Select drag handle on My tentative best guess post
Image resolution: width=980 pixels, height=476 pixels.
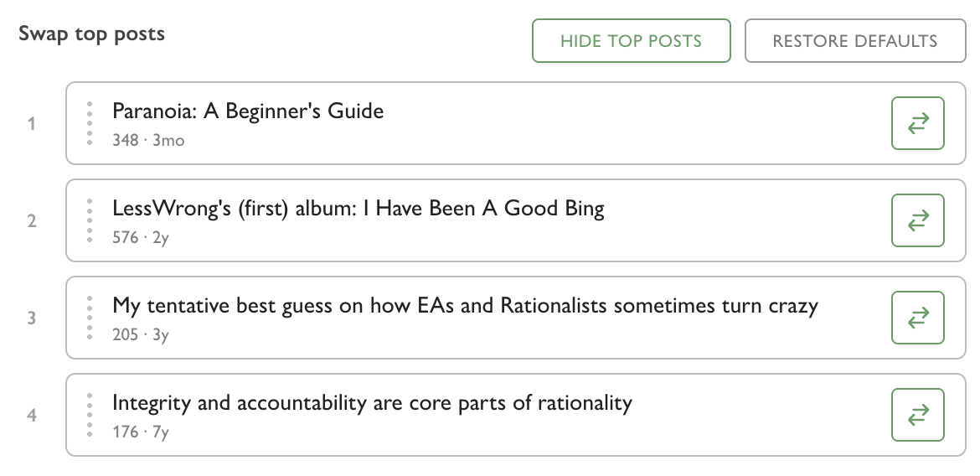point(90,318)
